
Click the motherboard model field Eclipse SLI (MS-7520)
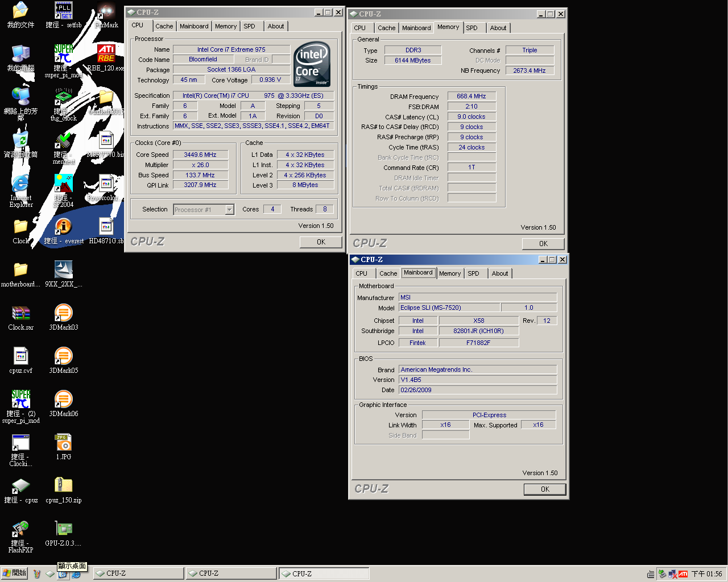449,307
